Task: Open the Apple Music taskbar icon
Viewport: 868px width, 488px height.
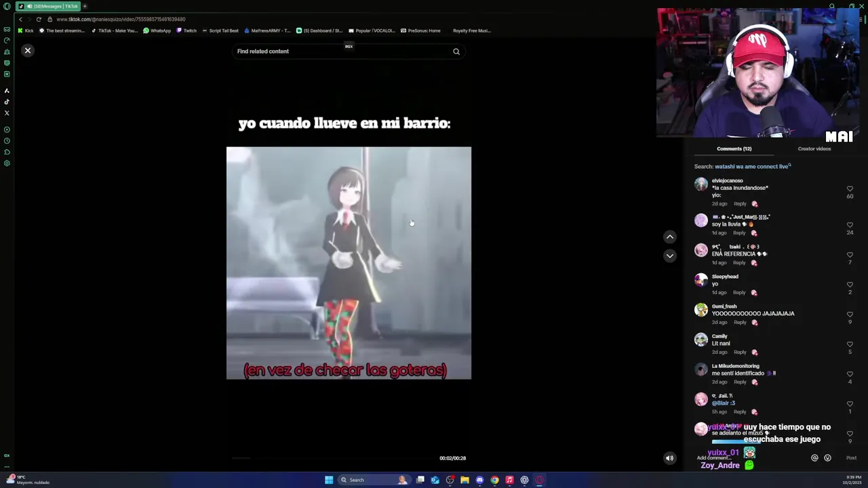Action: [x=509, y=480]
